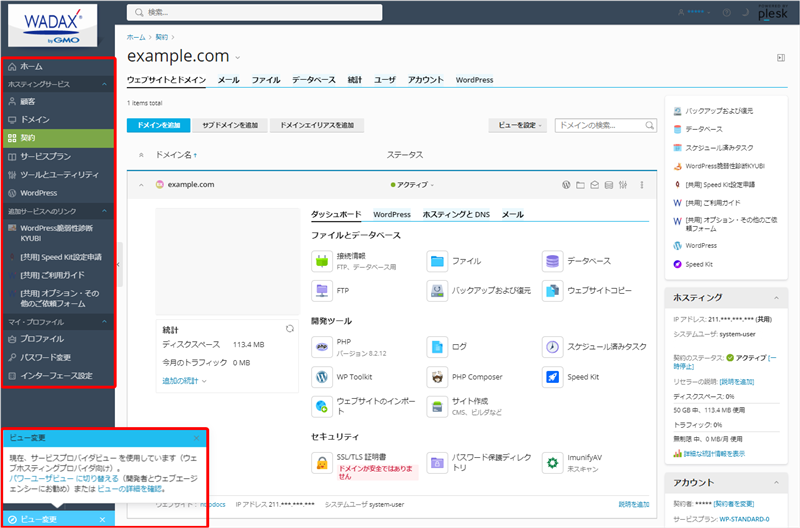Open SSL/TLS 証明書 lock icon
The height and width of the screenshot is (528, 800).
(321, 463)
